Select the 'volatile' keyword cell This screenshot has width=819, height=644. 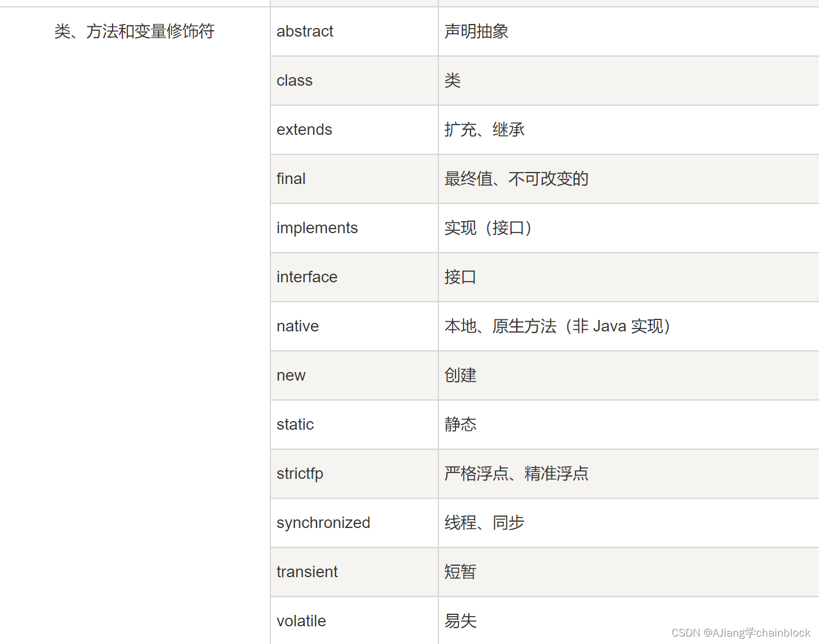click(354, 621)
